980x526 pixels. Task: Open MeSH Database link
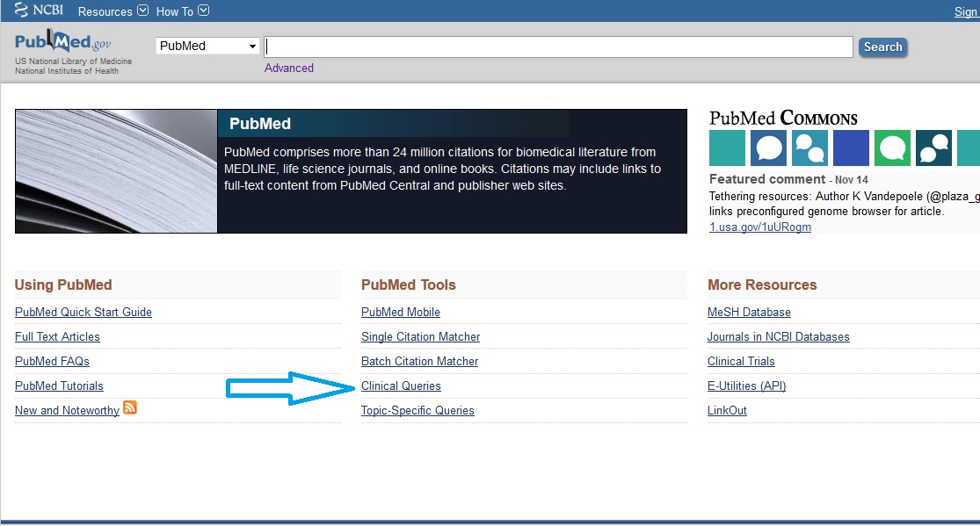[749, 312]
